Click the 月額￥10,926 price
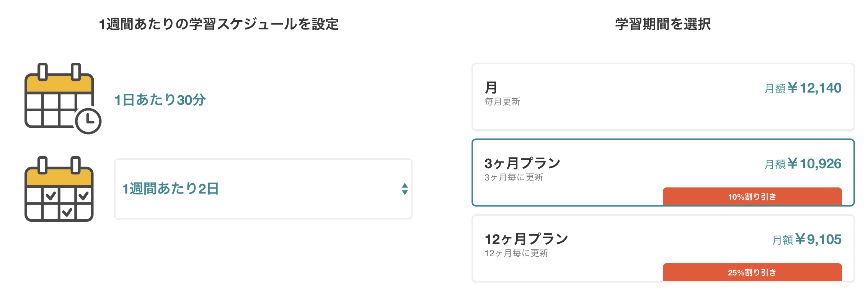The image size is (868, 293). 803,164
